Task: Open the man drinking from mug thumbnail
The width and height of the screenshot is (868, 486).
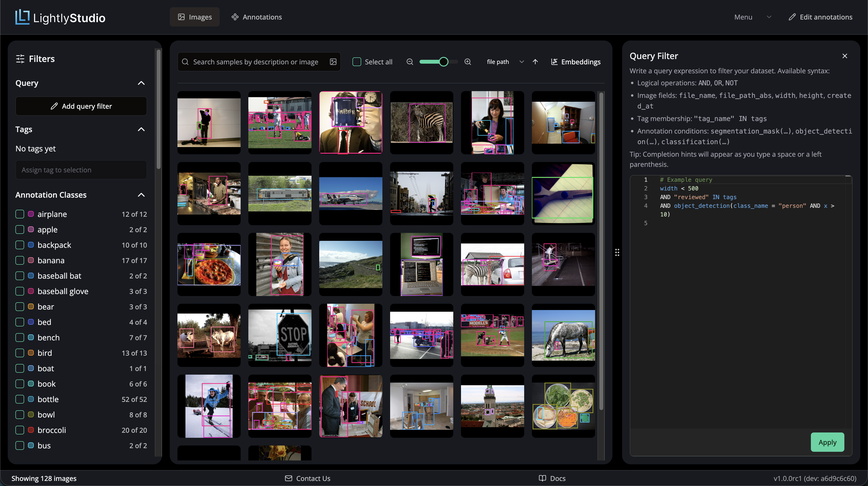Action: point(351,123)
